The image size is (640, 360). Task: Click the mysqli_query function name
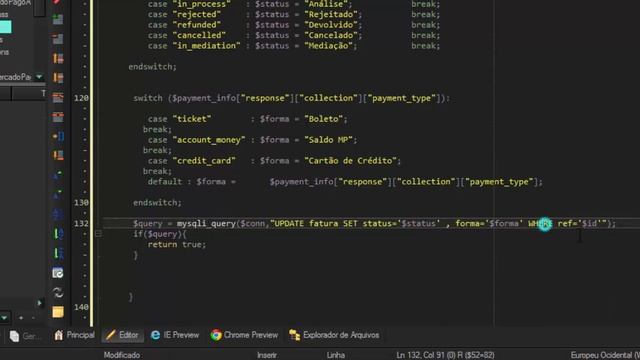click(206, 224)
